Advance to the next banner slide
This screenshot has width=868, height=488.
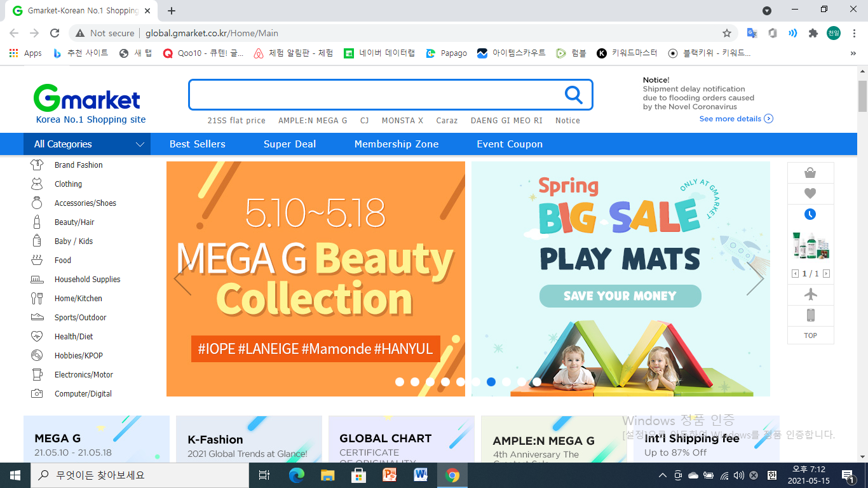755,279
